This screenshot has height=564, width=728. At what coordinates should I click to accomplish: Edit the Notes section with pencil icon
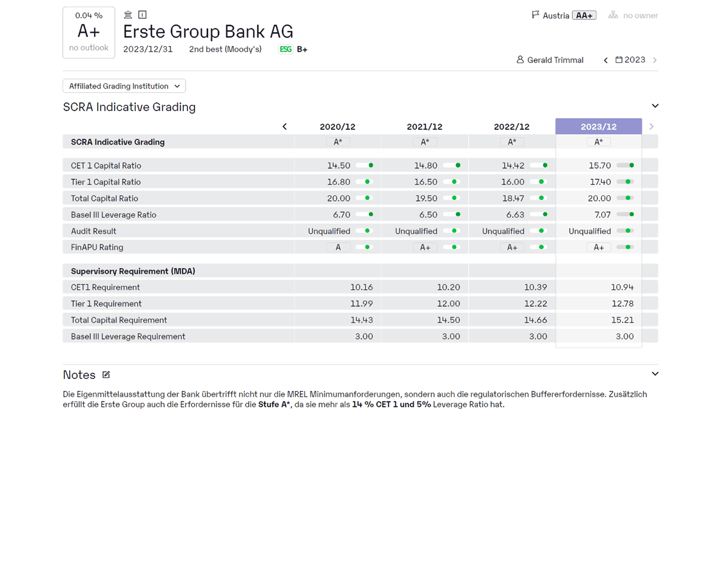[x=106, y=375]
